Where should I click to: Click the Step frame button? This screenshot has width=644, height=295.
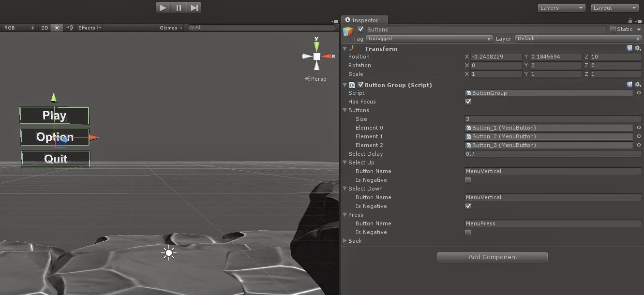tap(194, 8)
